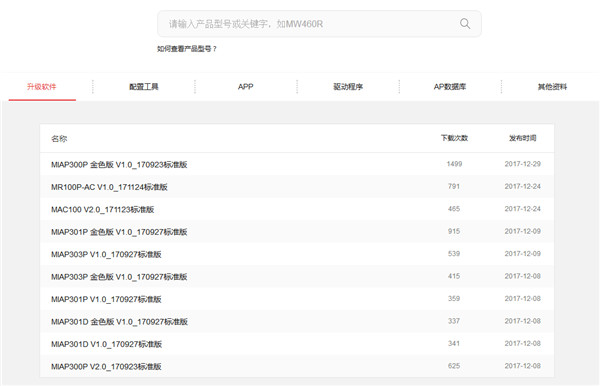Viewport: 600px width, 386px height.
Task: Open MIAP300P 金色版 V1.0_170923标准版 entry
Action: click(x=119, y=164)
